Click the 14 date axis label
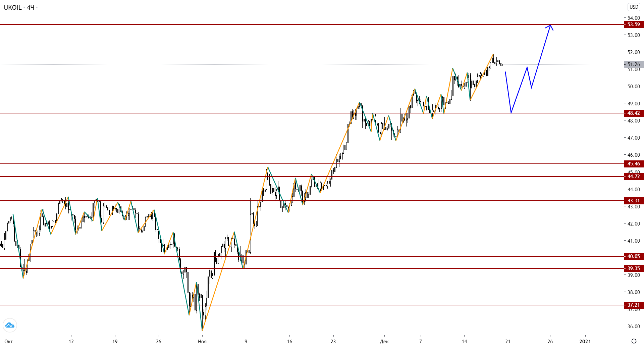Image resolution: width=644 pixels, height=349 pixels. [x=464, y=341]
